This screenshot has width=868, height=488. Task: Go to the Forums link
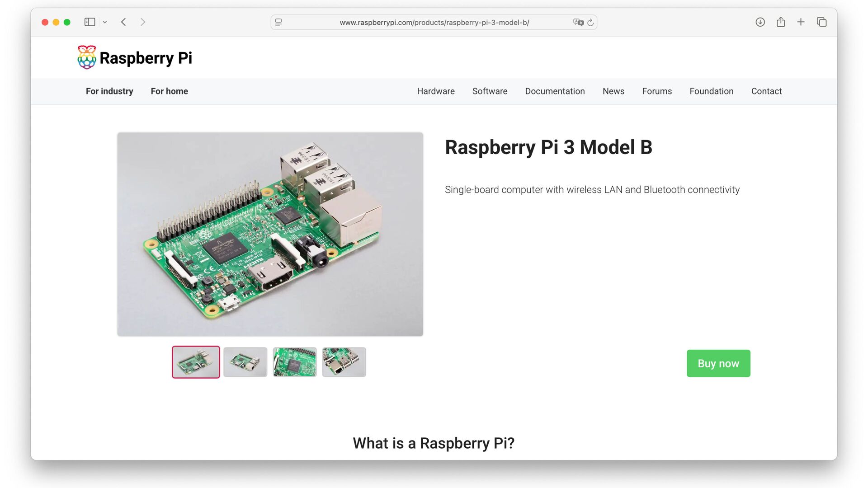coord(657,91)
